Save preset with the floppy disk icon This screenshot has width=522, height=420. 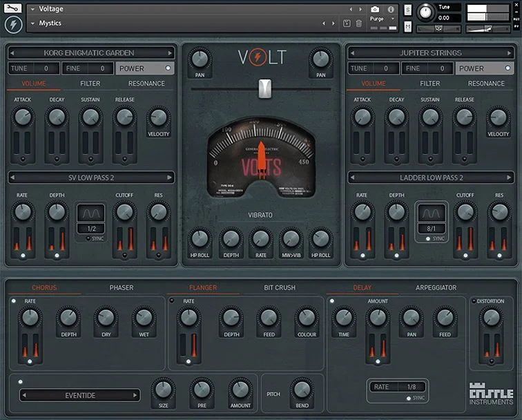point(347,23)
